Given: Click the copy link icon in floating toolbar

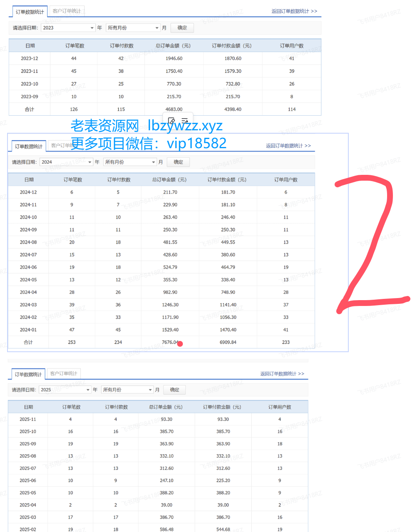Looking at the screenshot, I should [171, 121].
